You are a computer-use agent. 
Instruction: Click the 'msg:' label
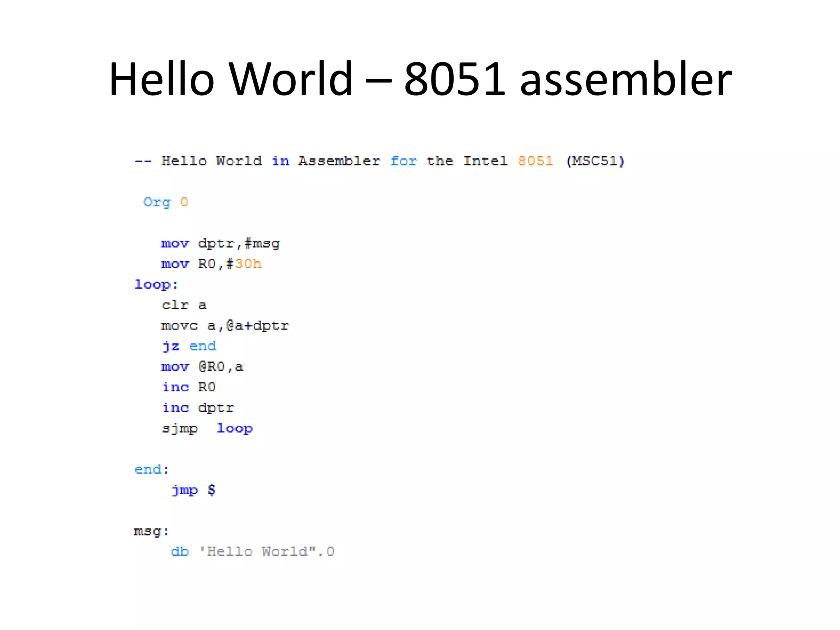(151, 531)
